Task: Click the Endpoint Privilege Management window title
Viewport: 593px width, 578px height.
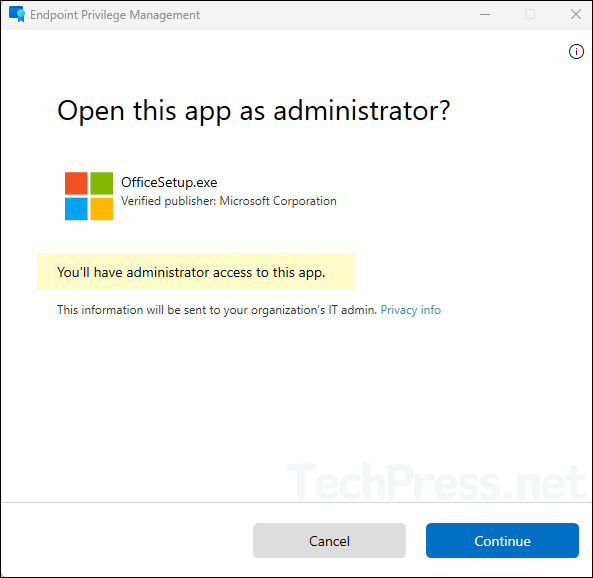Action: 115,15
